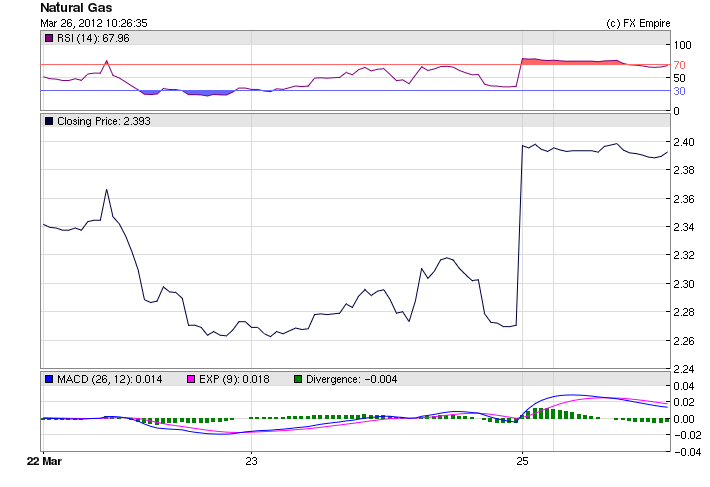Click the red '70' RSI overbought label
Viewport: 710px width, 487px height.
(679, 65)
